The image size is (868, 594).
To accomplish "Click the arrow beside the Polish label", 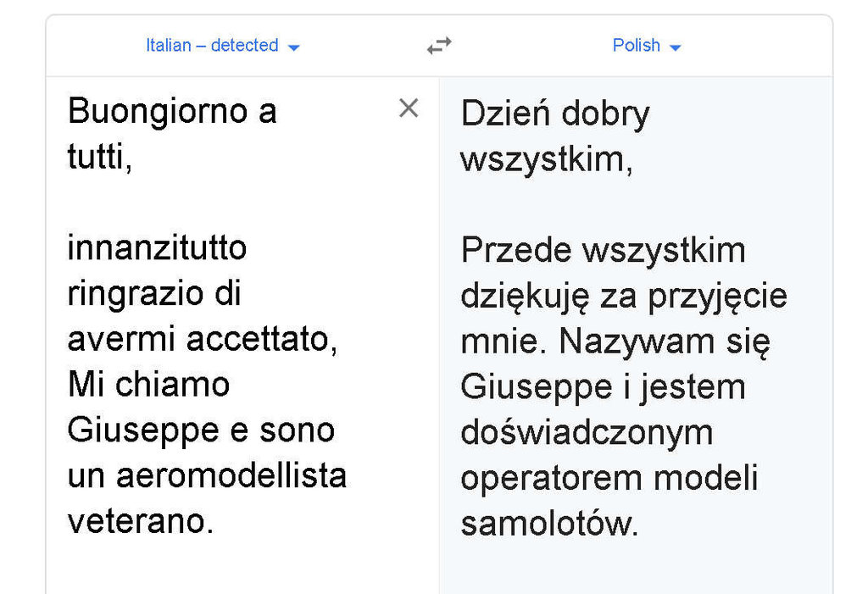I will coord(675,47).
